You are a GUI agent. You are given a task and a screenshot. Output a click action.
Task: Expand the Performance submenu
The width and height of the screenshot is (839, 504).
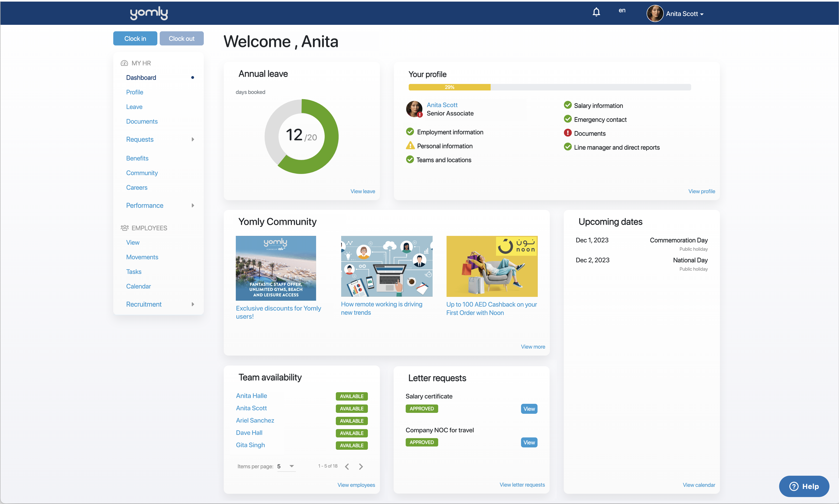tap(193, 205)
